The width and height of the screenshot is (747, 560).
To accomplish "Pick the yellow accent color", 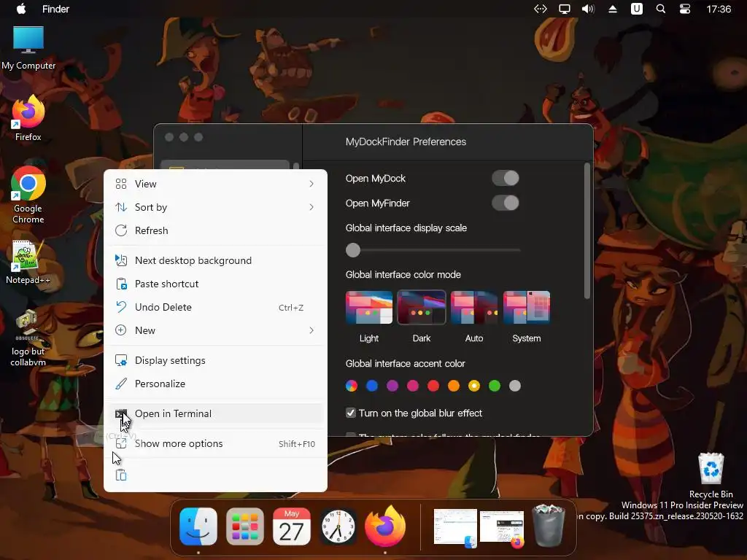I will [x=474, y=386].
